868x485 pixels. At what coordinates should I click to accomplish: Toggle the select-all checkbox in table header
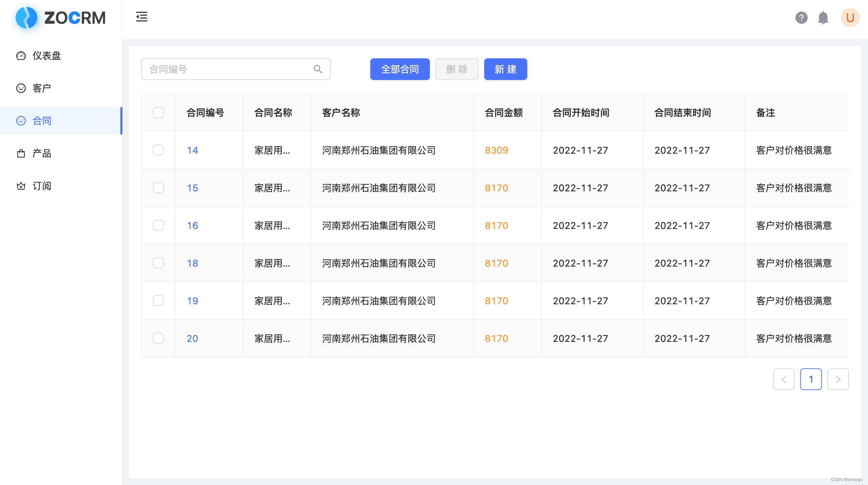point(158,113)
